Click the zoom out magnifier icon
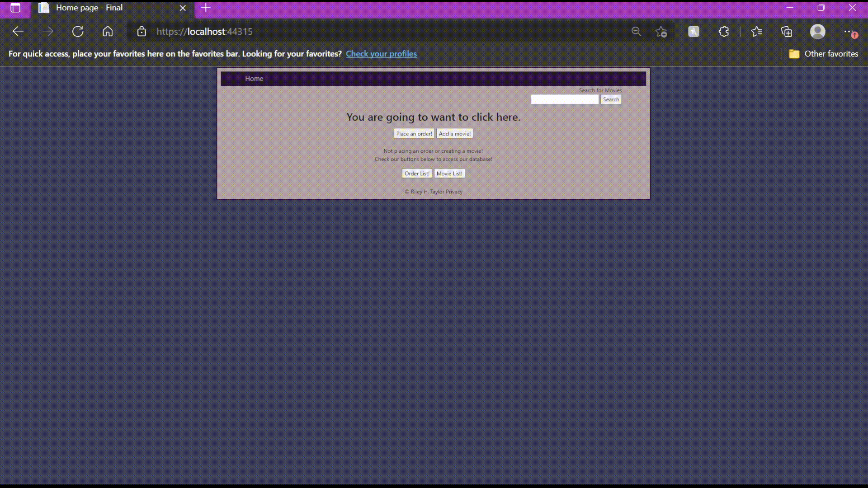The width and height of the screenshot is (868, 488). pos(636,32)
